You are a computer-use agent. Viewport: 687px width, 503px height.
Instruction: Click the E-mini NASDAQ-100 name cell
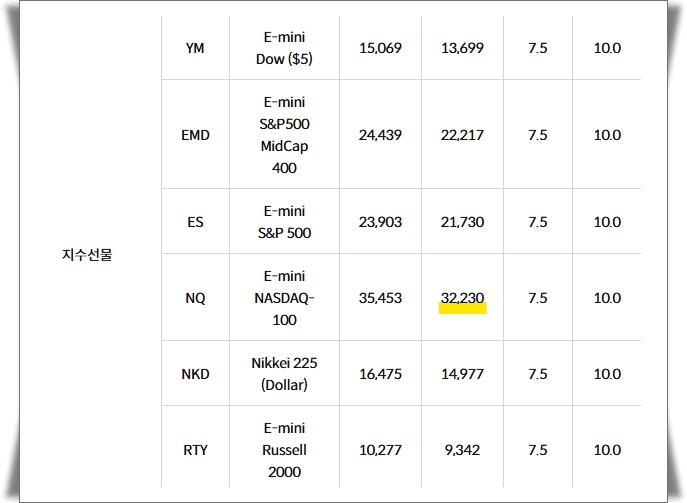click(284, 298)
